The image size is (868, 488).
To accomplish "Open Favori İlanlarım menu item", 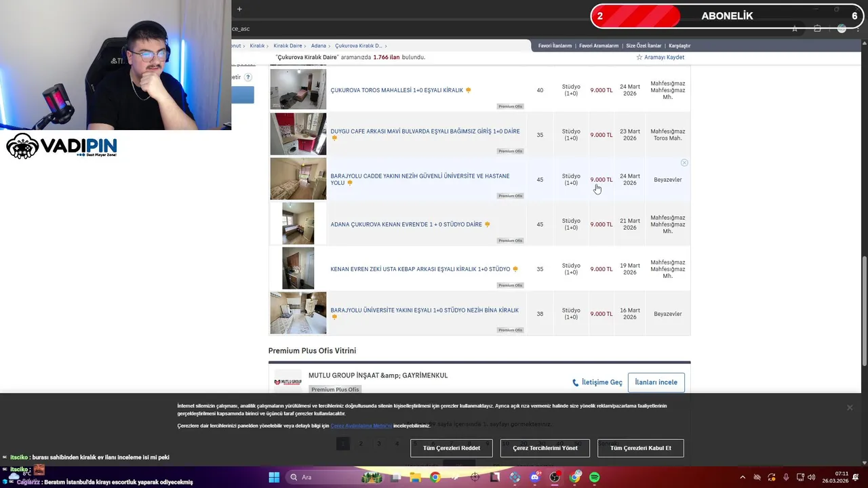I will pos(555,46).
